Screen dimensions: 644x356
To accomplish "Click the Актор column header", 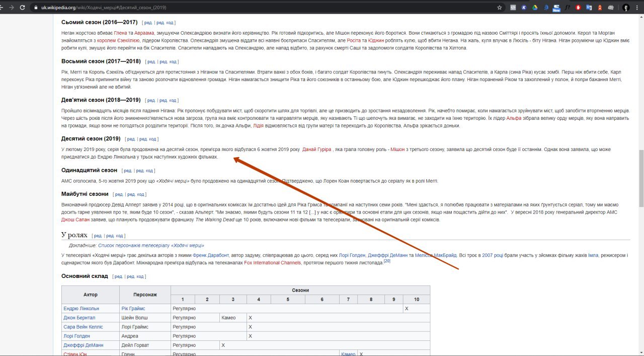I will coord(91,295).
